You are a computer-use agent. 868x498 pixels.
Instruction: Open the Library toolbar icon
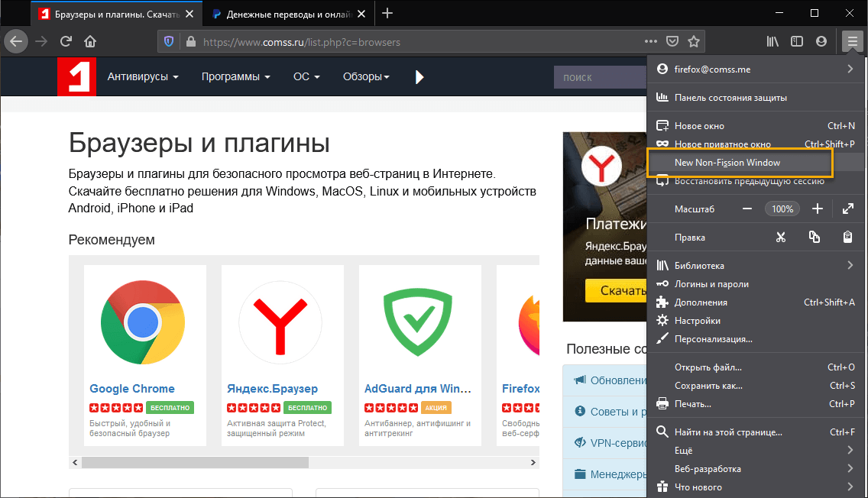772,41
